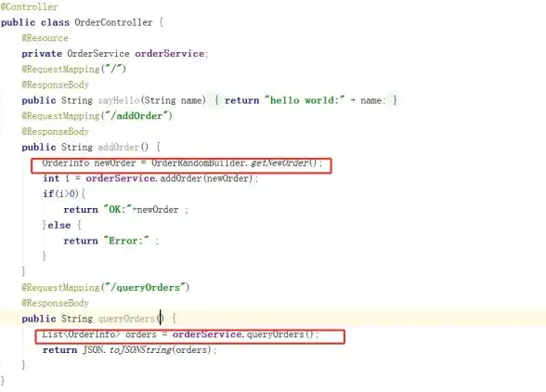The image size is (546, 392).
Task: Click the queryOrders method name in its declaration
Action: tap(126, 319)
